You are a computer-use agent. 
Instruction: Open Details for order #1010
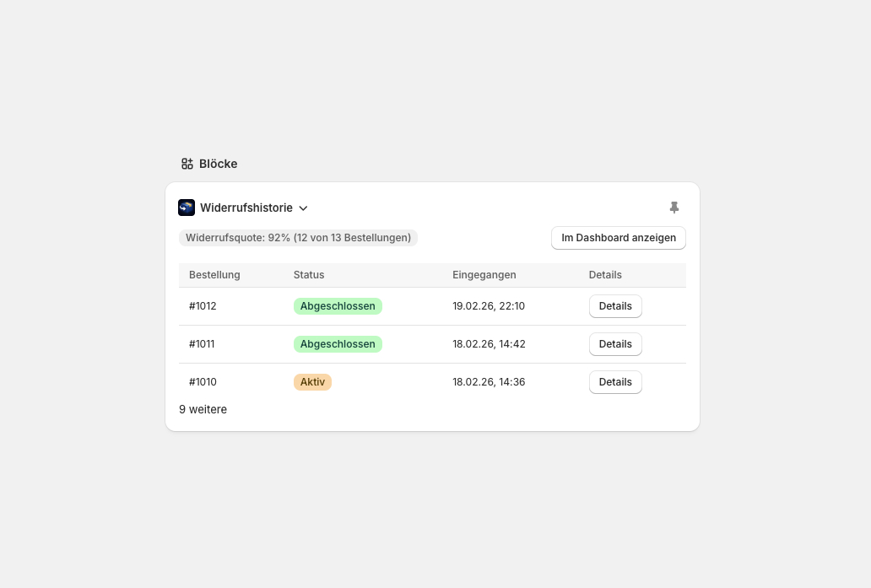pyautogui.click(x=615, y=382)
